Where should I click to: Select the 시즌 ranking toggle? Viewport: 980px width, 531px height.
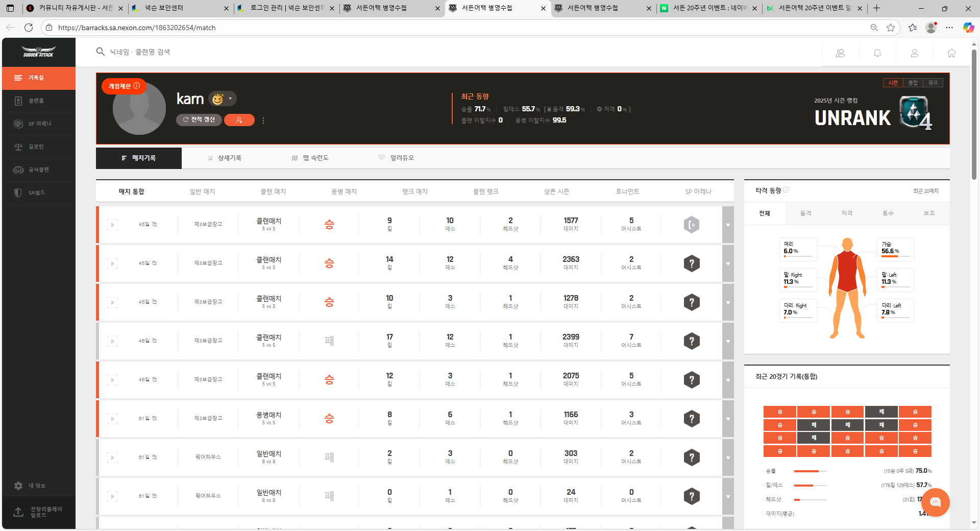pyautogui.click(x=893, y=83)
